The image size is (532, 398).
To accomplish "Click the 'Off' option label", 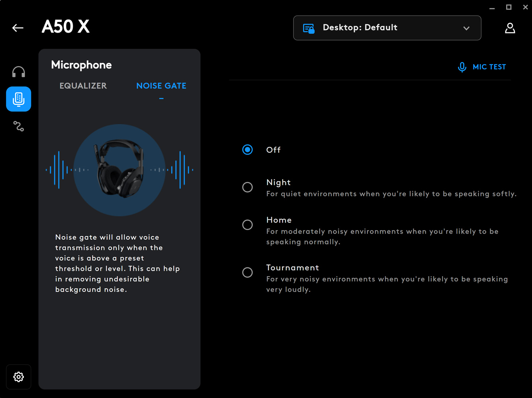I will point(274,150).
